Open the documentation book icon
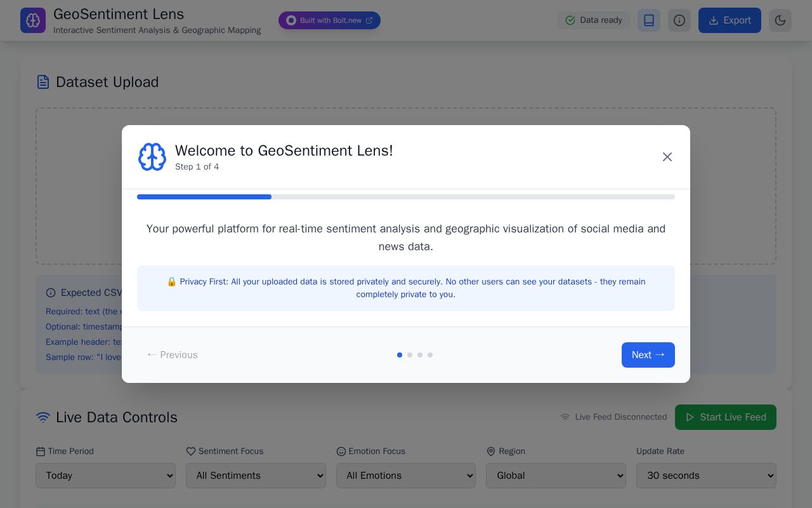The width and height of the screenshot is (812, 508). [x=649, y=20]
